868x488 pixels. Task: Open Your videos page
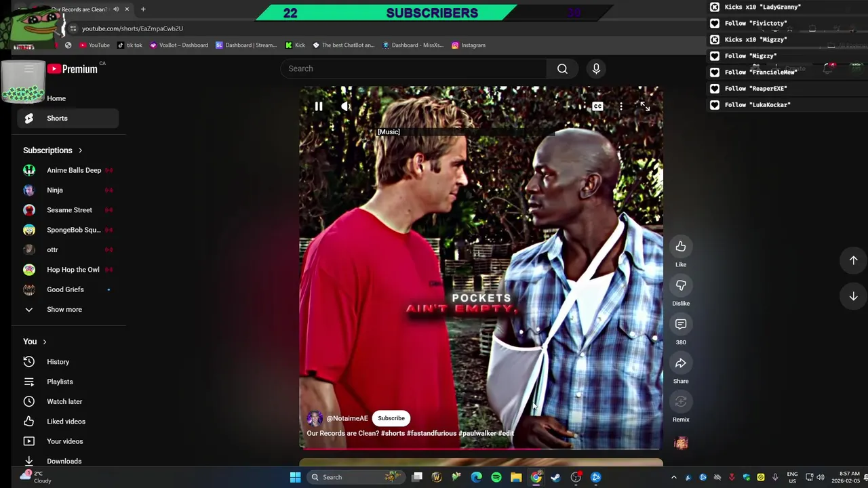(x=68, y=441)
